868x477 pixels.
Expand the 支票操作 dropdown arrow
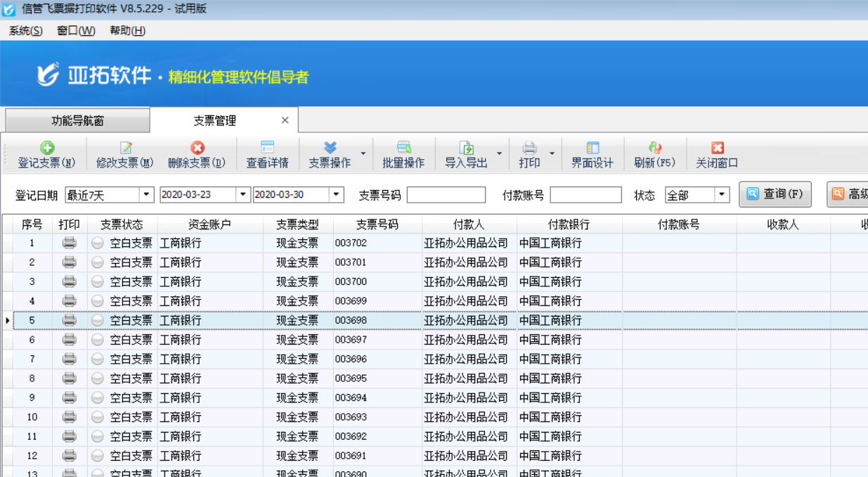click(363, 153)
